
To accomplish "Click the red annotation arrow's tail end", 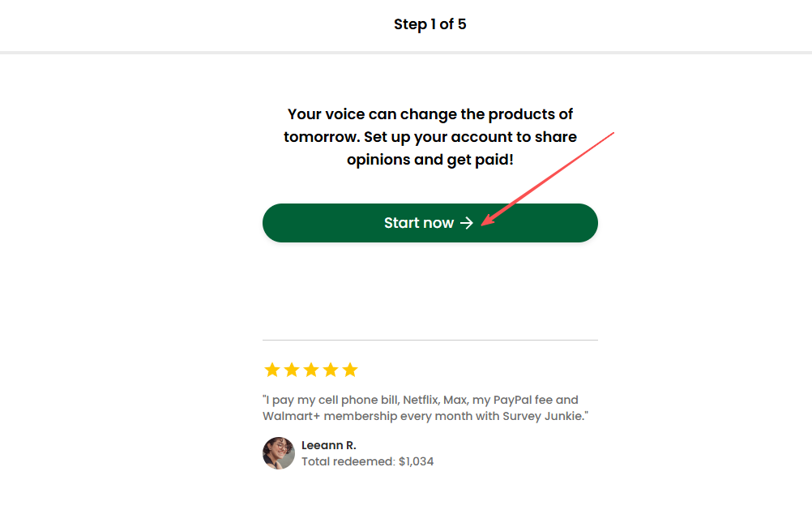I will [x=613, y=132].
